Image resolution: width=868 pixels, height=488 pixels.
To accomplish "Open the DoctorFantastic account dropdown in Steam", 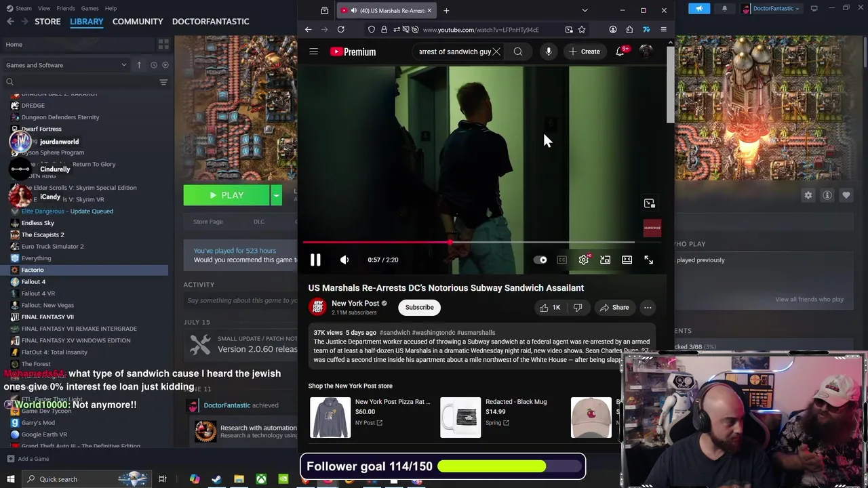I will (772, 8).
